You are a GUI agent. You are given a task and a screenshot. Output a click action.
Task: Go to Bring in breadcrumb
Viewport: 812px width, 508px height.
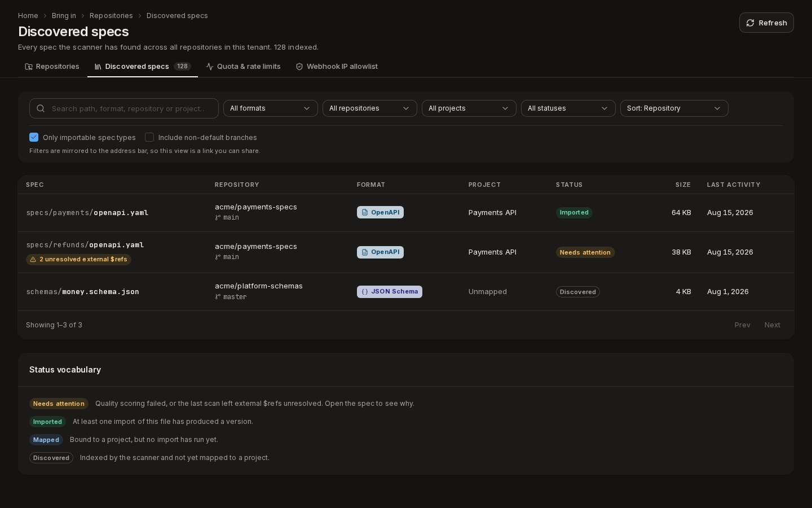coord(64,16)
